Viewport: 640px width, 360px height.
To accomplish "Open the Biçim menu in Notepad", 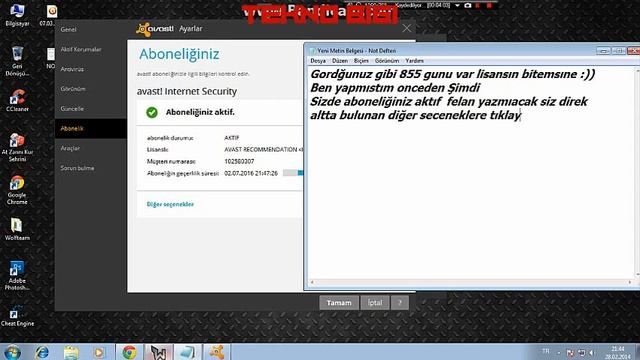I will [x=361, y=61].
